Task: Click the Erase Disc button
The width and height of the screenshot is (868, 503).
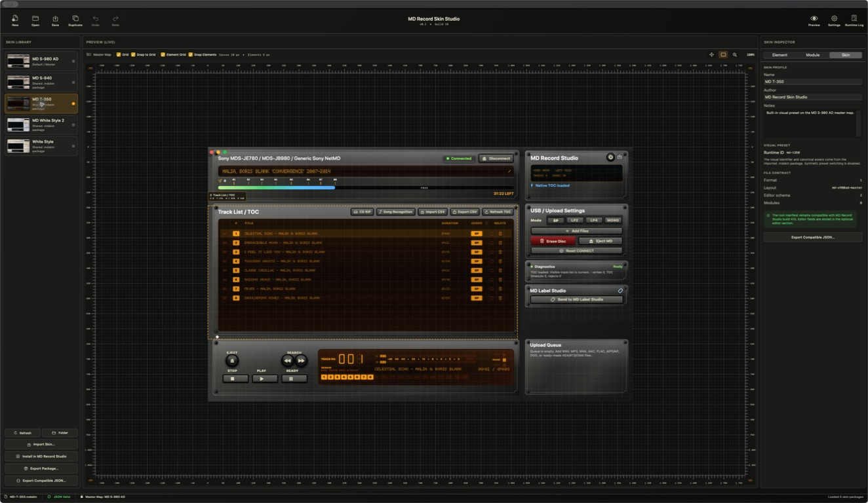Action: (553, 241)
